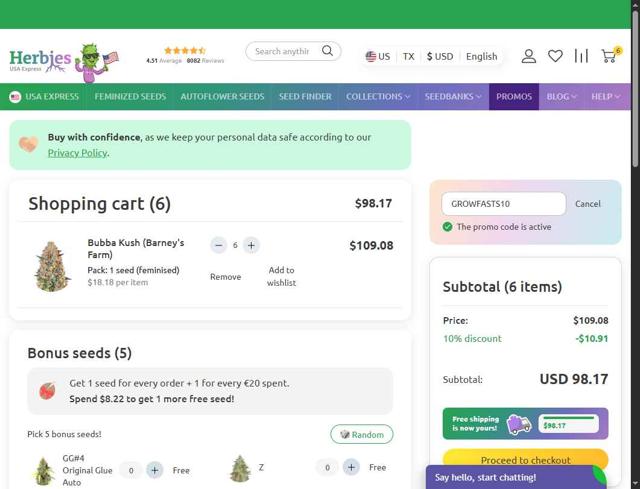Expand the Seedbanks menu
This screenshot has height=489, width=640.
point(453,97)
